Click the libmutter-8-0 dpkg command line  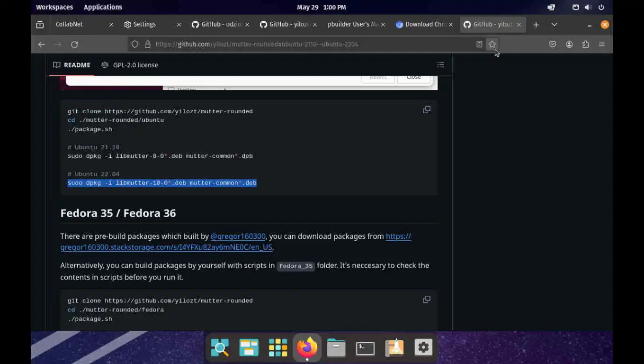[160, 156]
